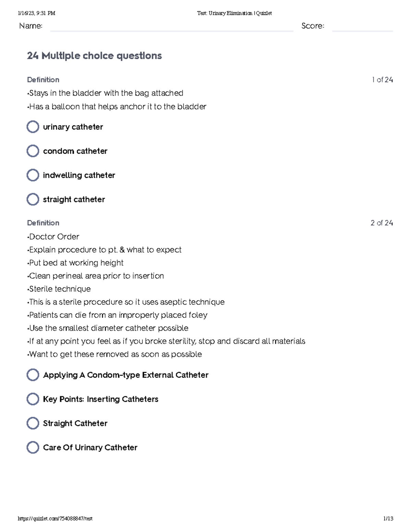Screen dimensions: 411x532
Task: Mark "indwelling catheter" as the answer
Action: pos(33,175)
